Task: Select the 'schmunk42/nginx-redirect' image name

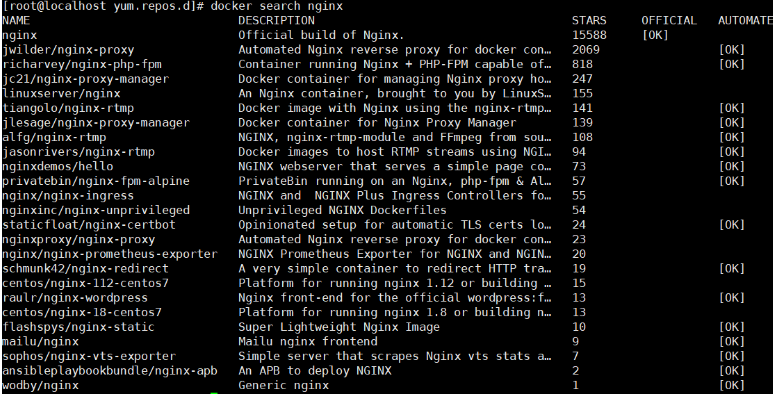Action: tap(85, 269)
